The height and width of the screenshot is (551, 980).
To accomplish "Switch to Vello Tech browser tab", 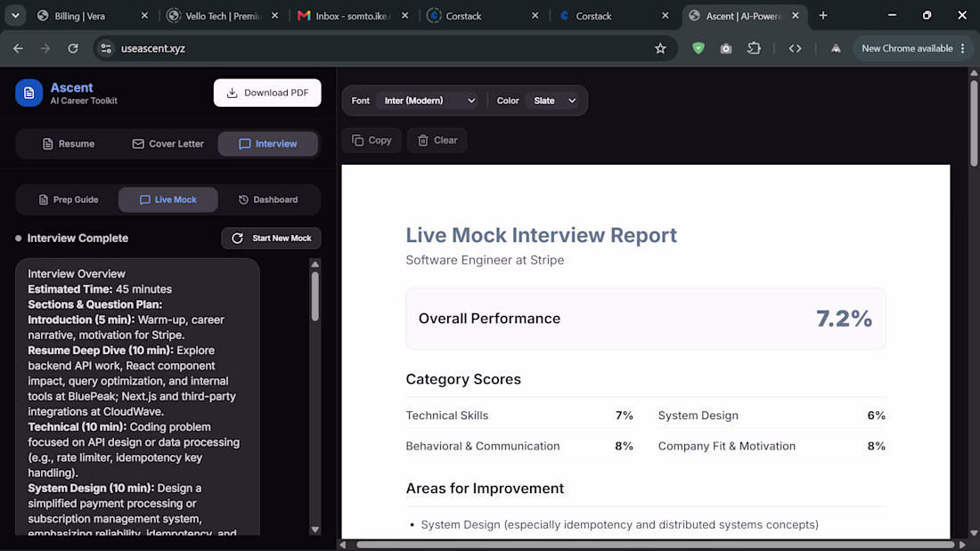I will (x=223, y=16).
